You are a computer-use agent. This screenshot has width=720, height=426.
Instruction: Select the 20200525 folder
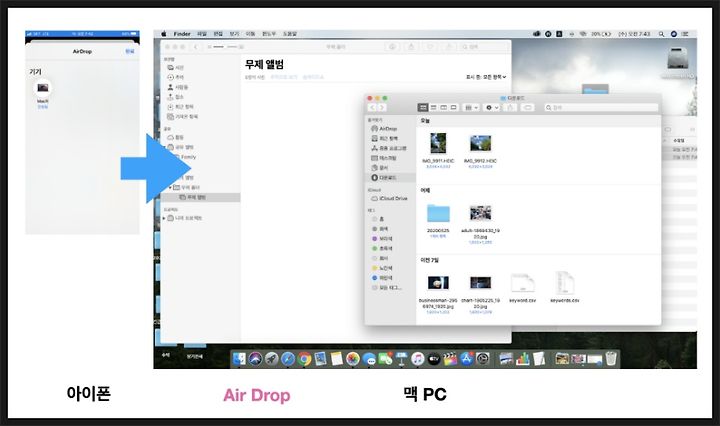[x=438, y=213]
